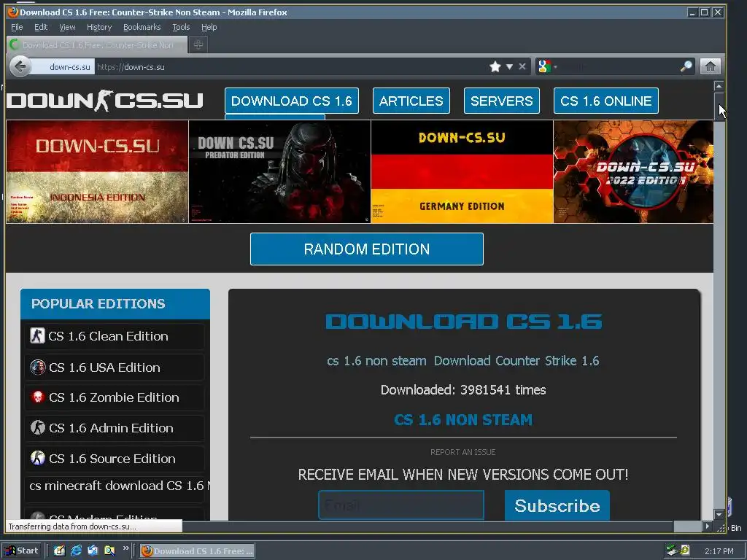Viewport: 747px width, 560px height.
Task: Select the Firefox taskbar button
Action: tap(197, 551)
